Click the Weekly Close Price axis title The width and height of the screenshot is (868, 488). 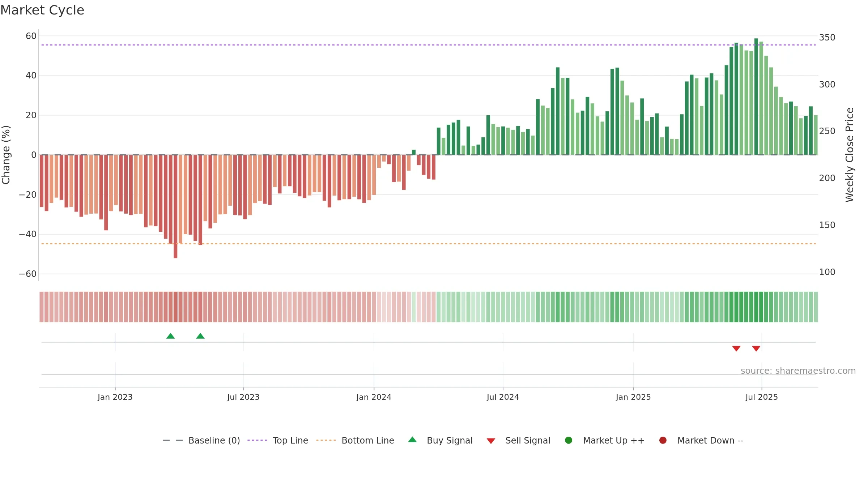850,155
